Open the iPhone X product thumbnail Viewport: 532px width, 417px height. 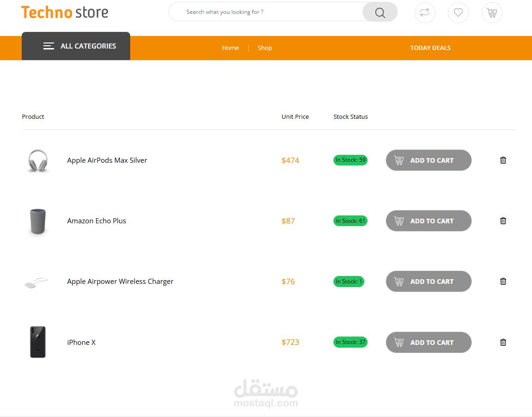pos(38,342)
